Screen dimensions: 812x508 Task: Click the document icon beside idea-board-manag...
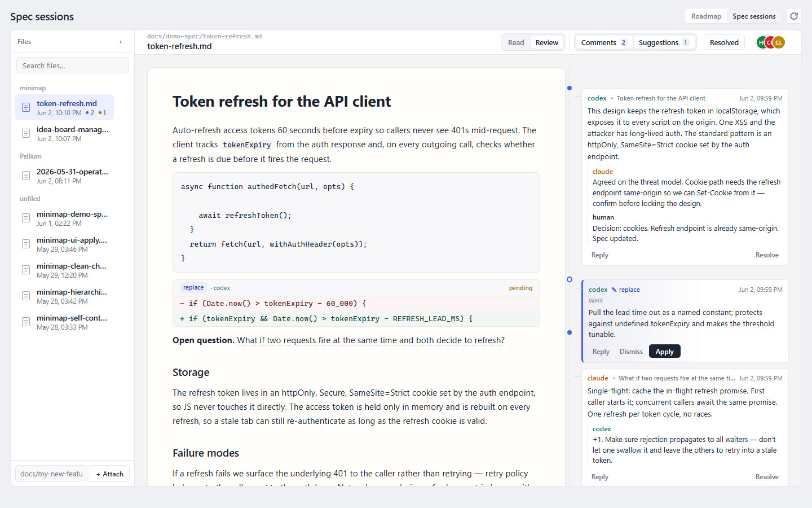[26, 133]
